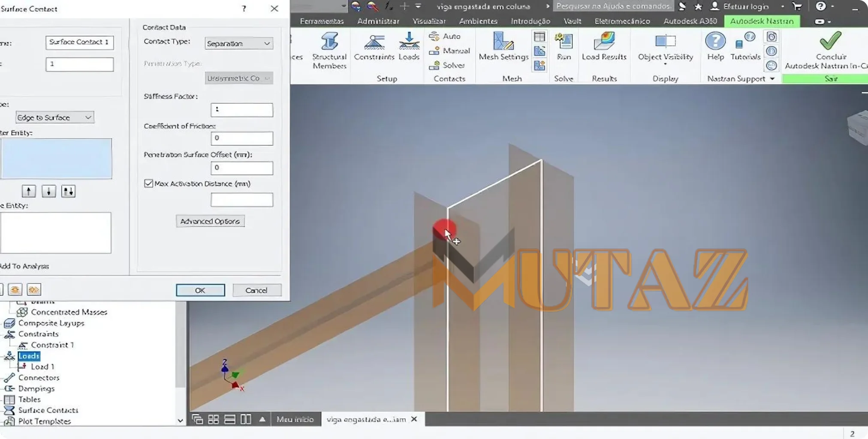Click the dialog help question mark
This screenshot has width=868, height=439.
pyautogui.click(x=244, y=9)
